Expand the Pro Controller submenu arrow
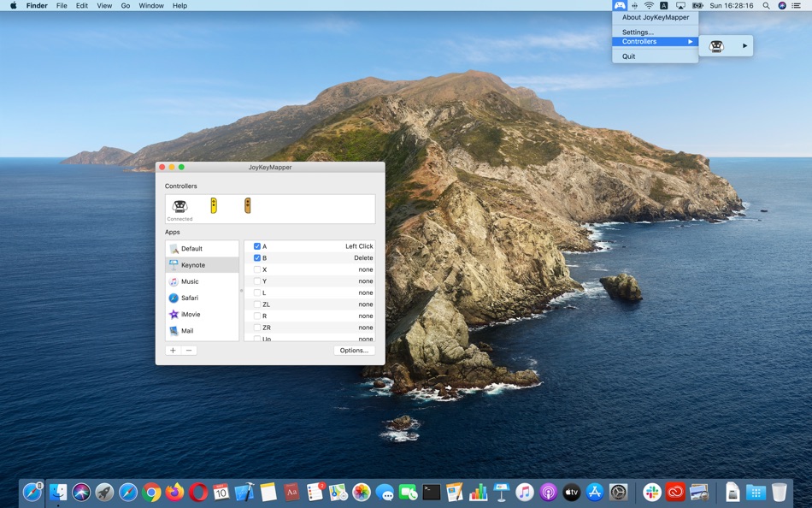Screen dimensions: 812x508 [x=744, y=46]
